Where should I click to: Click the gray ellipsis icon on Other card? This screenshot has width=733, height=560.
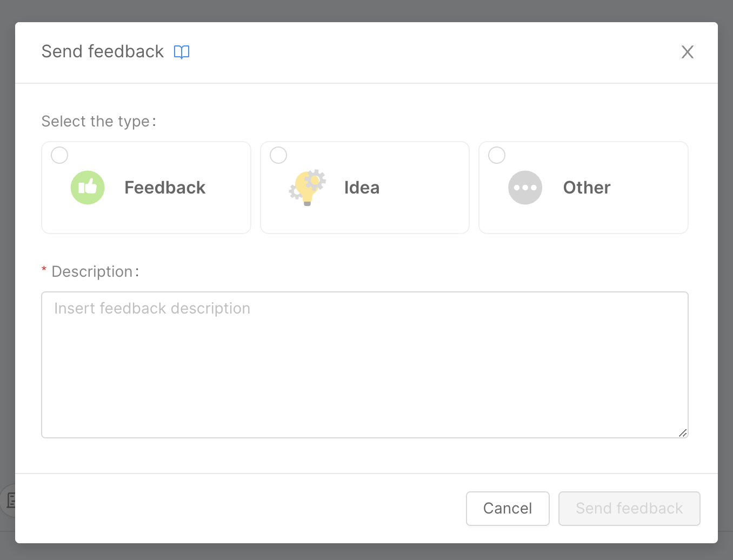tap(525, 188)
